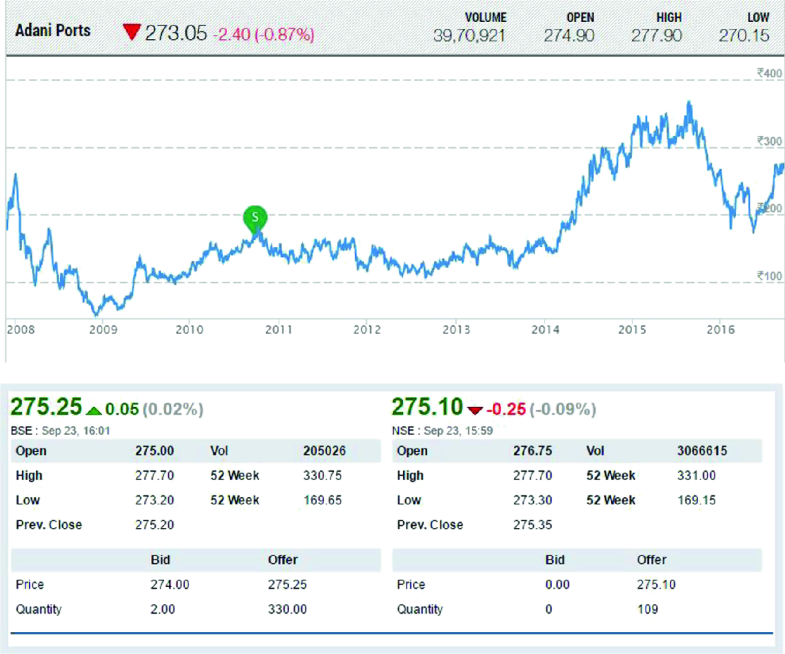Click the BSE Offer price 275.25
Image resolution: width=785 pixels, height=654 pixels.
click(x=287, y=584)
